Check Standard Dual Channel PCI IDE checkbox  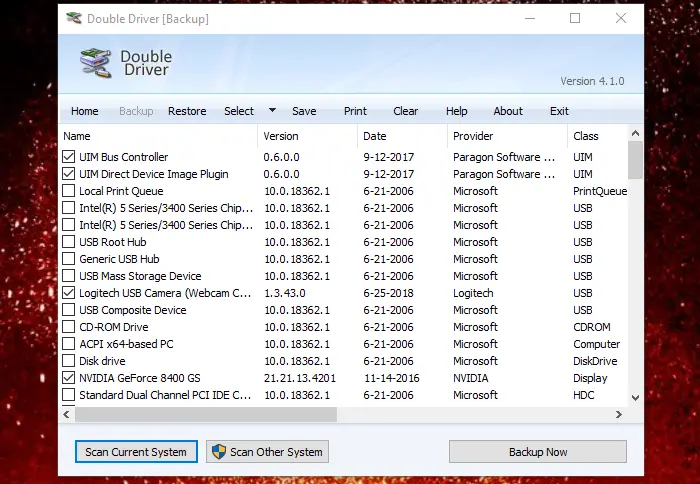click(x=68, y=395)
